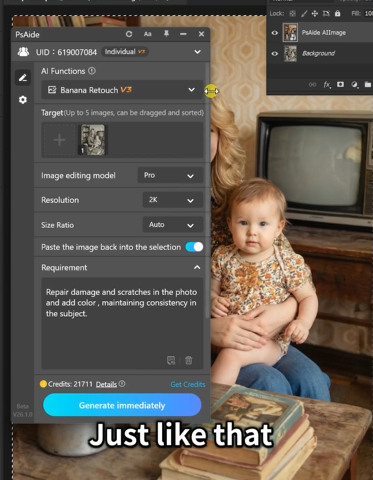Open the Get Credits link
This screenshot has height=480, width=373.
(x=188, y=384)
